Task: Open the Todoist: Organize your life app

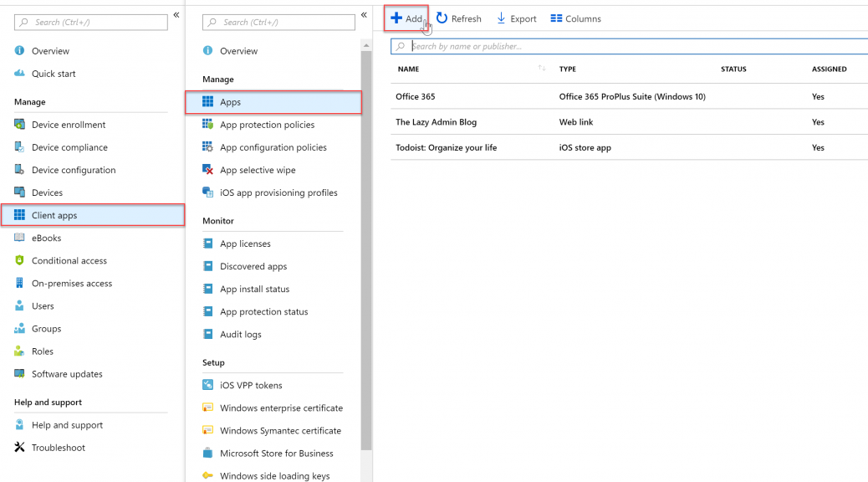Action: pyautogui.click(x=447, y=148)
